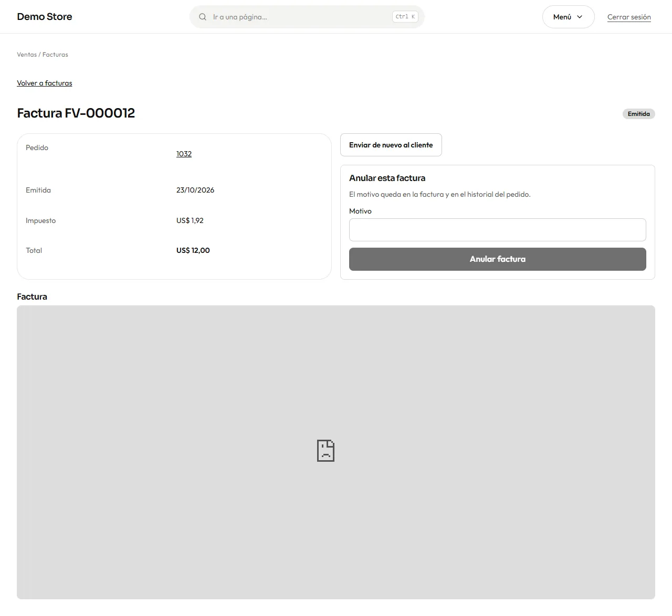Viewport: 672px width, 616px height.
Task: Click the Demo Store logo
Action: (45, 17)
